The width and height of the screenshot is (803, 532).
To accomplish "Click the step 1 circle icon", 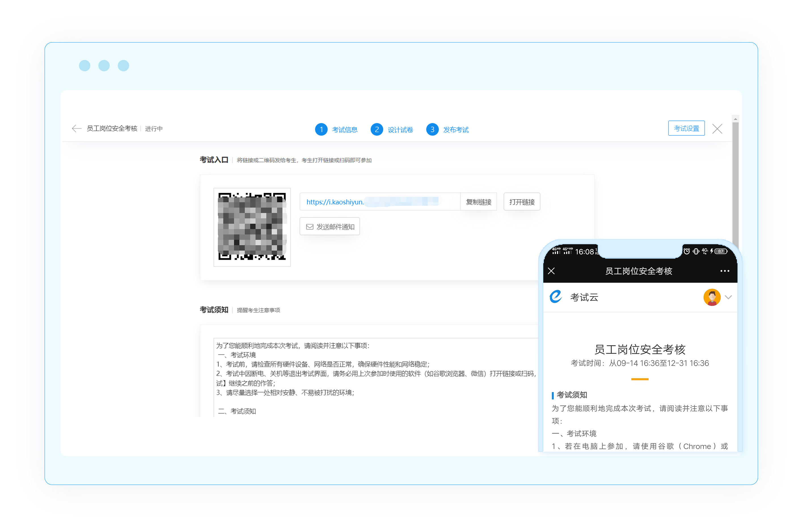I will coord(321,130).
